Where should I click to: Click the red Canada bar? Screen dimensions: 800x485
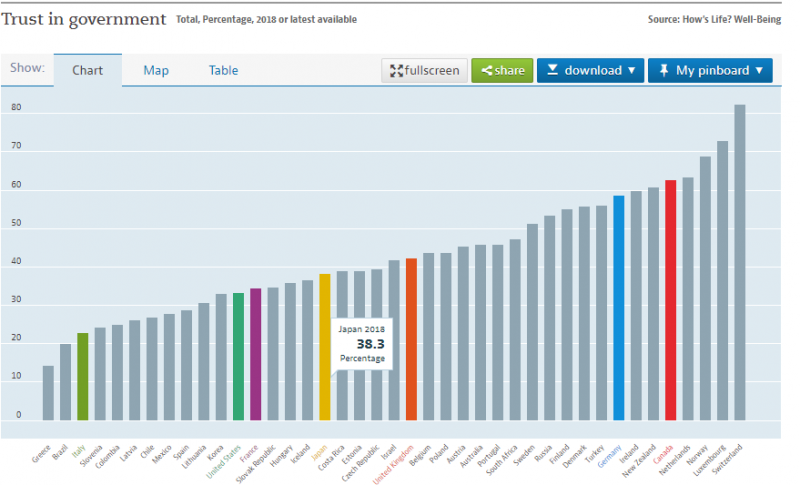[x=671, y=300]
